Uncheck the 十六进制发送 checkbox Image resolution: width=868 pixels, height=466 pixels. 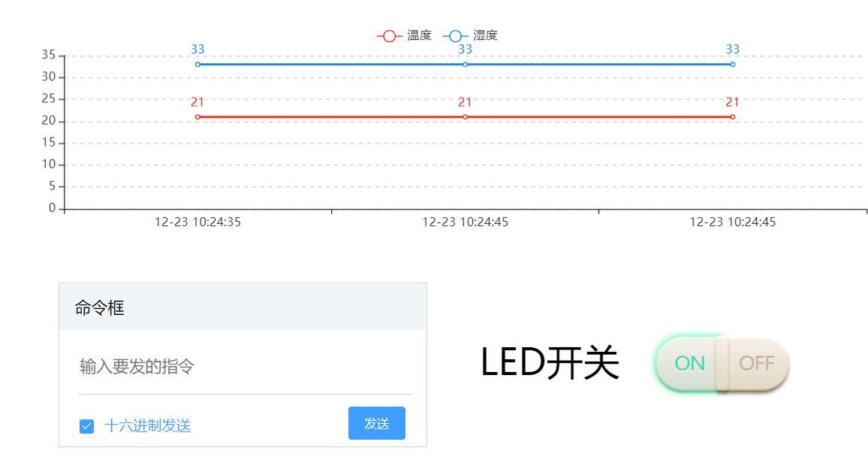tap(86, 426)
